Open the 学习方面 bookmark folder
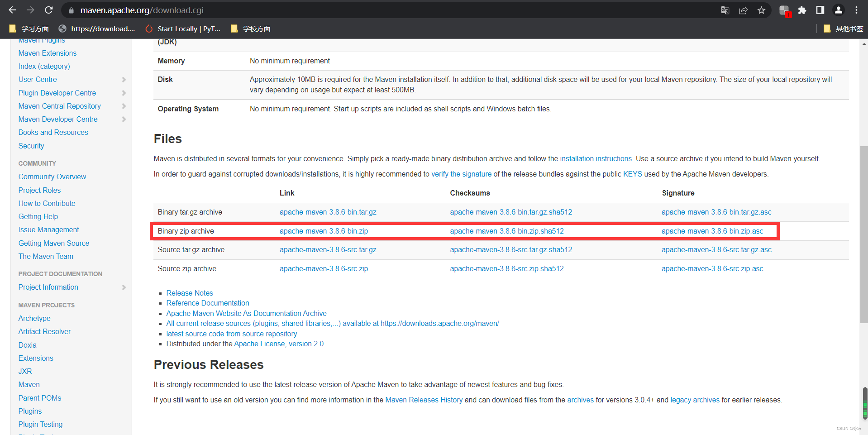868x435 pixels. point(29,29)
